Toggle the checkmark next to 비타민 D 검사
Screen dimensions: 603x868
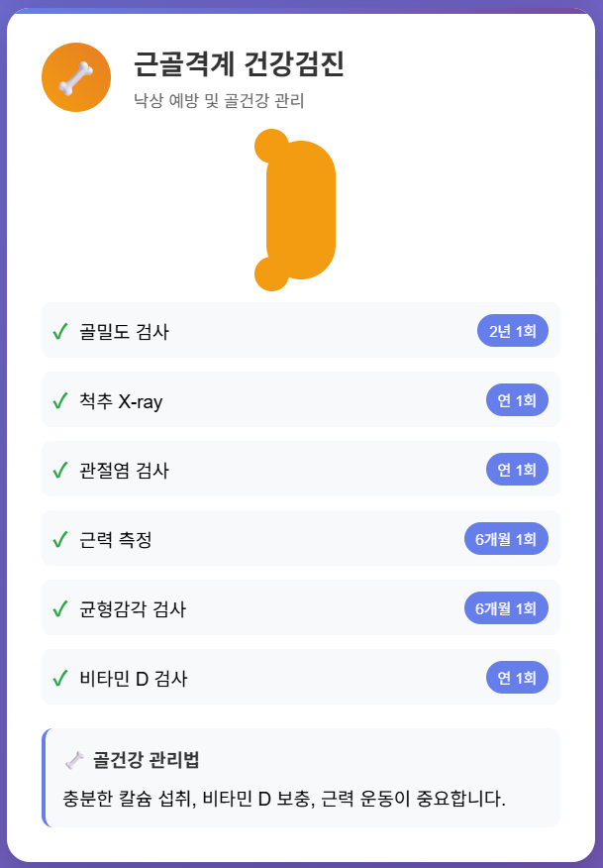click(61, 677)
